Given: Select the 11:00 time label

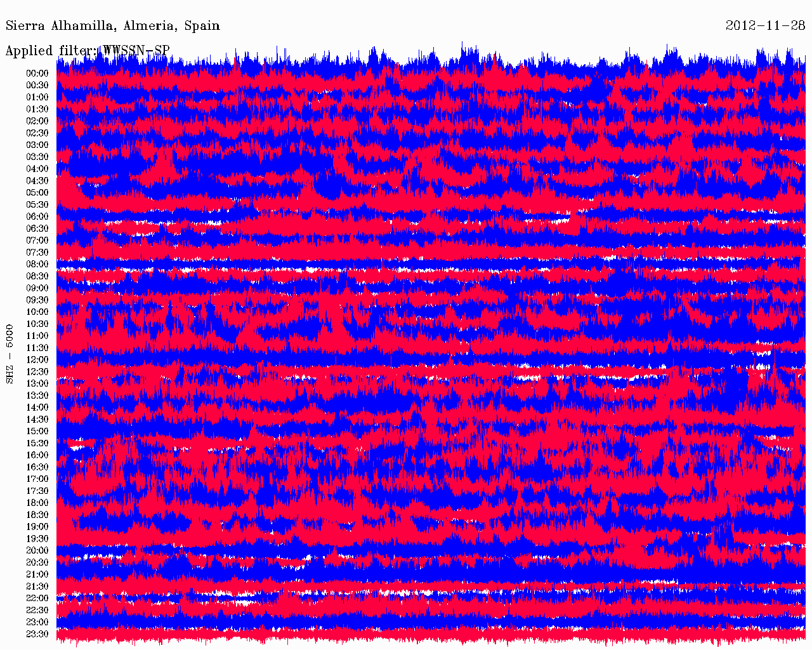Looking at the screenshot, I should pos(37,336).
